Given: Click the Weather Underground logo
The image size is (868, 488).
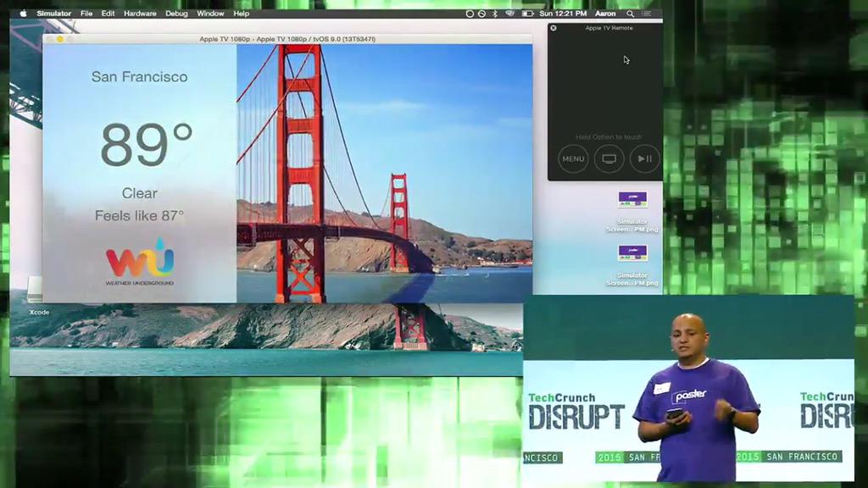Looking at the screenshot, I should tap(140, 262).
